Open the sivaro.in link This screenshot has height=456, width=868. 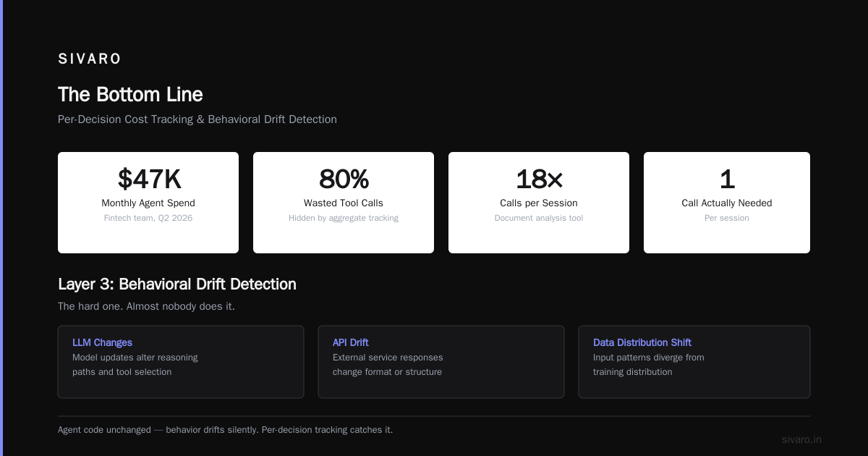(x=801, y=439)
